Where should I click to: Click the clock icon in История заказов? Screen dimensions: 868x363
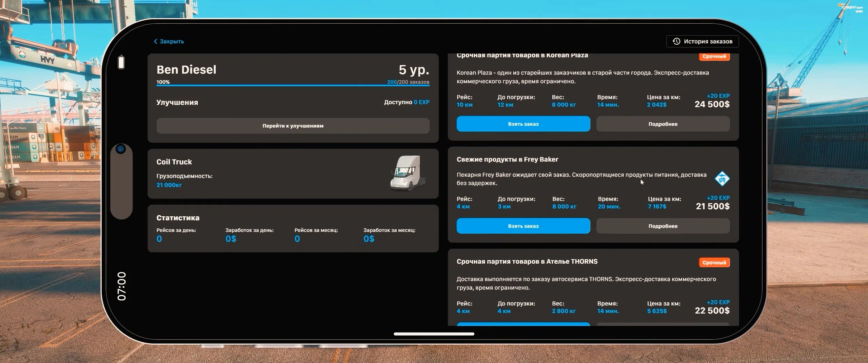pos(676,41)
